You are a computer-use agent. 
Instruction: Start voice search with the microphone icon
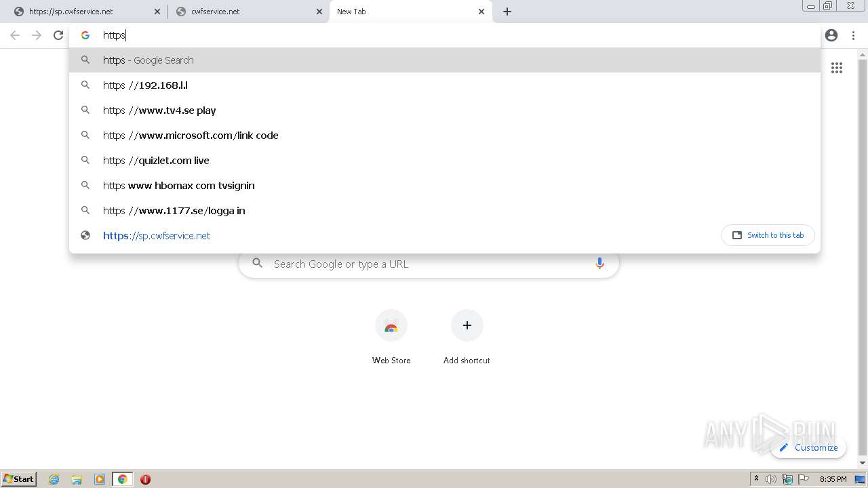click(599, 264)
